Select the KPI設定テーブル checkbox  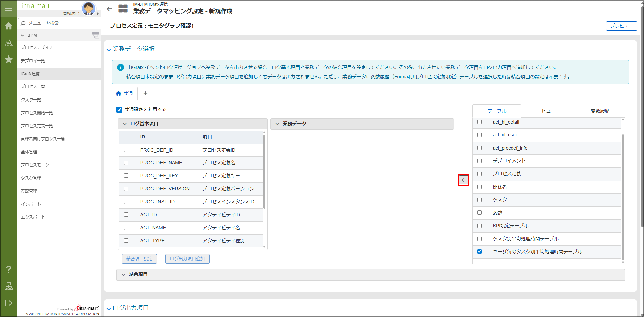(479, 226)
